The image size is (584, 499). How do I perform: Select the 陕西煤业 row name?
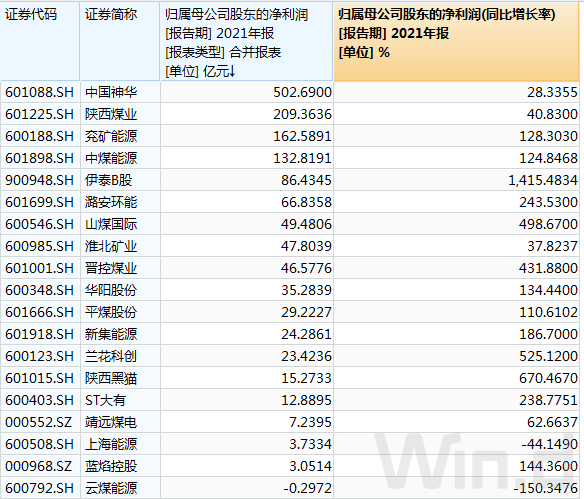coord(111,114)
